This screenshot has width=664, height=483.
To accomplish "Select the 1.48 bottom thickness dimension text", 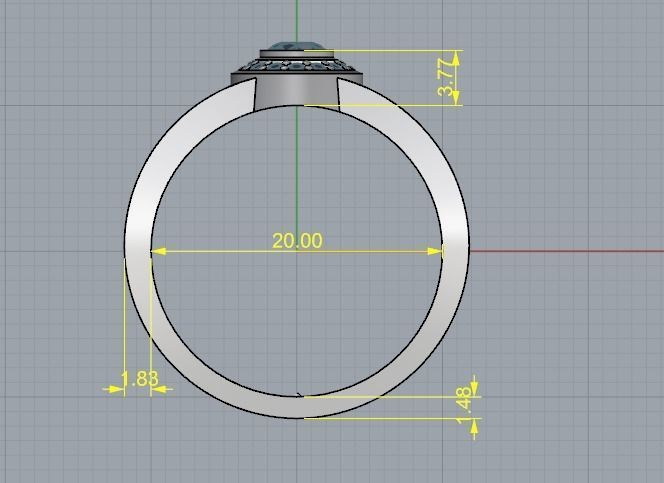I will (x=464, y=405).
